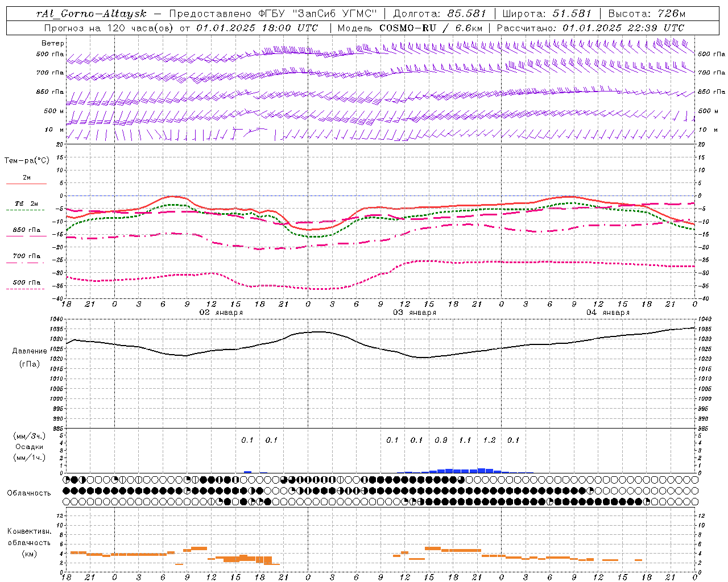Click the (гПа) unit label under Давление
Screen dimensions: 728x582
(30, 364)
